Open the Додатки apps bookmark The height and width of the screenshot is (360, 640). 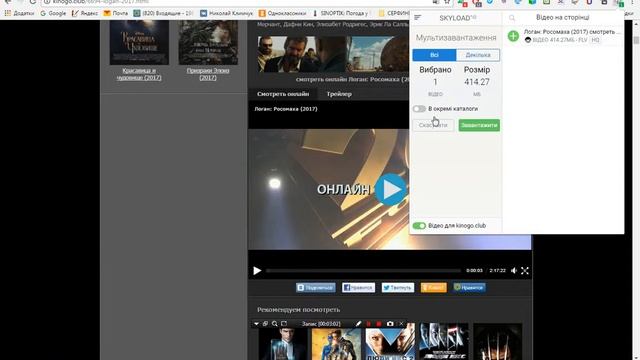[x=19, y=13]
